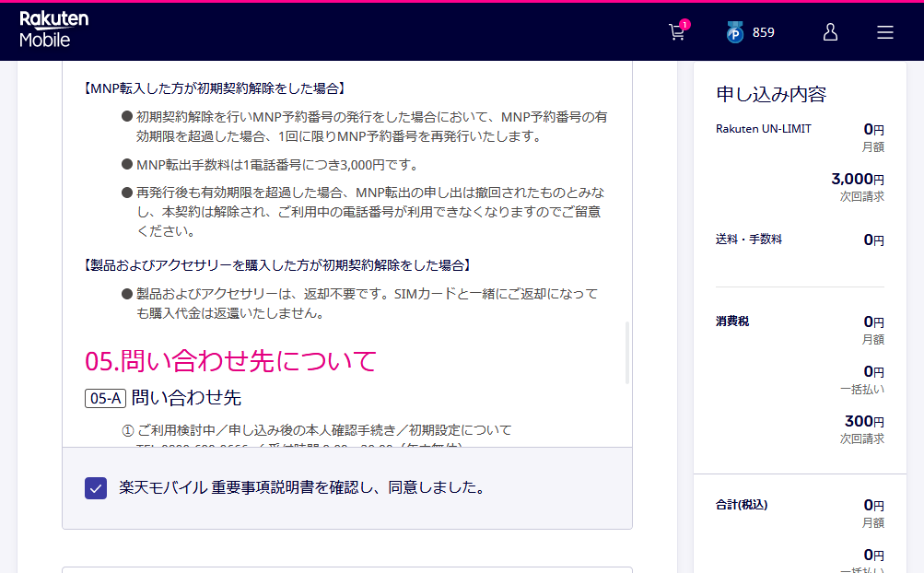Click the 送料・手数料 label
Image resolution: width=924 pixels, height=573 pixels.
pyautogui.click(x=748, y=239)
